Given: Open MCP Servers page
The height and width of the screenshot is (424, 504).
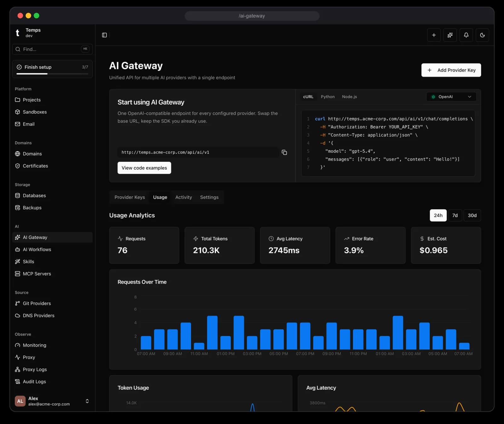Looking at the screenshot, I should coord(52,274).
